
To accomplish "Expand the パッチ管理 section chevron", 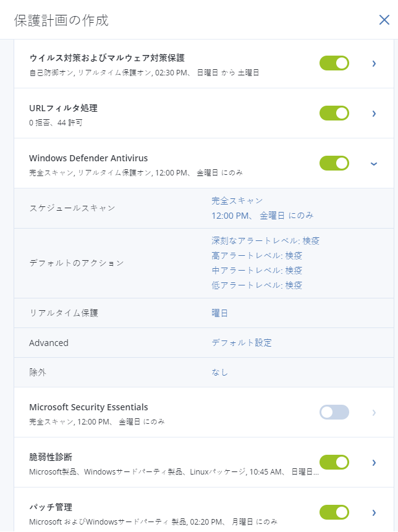I will pos(374,512).
